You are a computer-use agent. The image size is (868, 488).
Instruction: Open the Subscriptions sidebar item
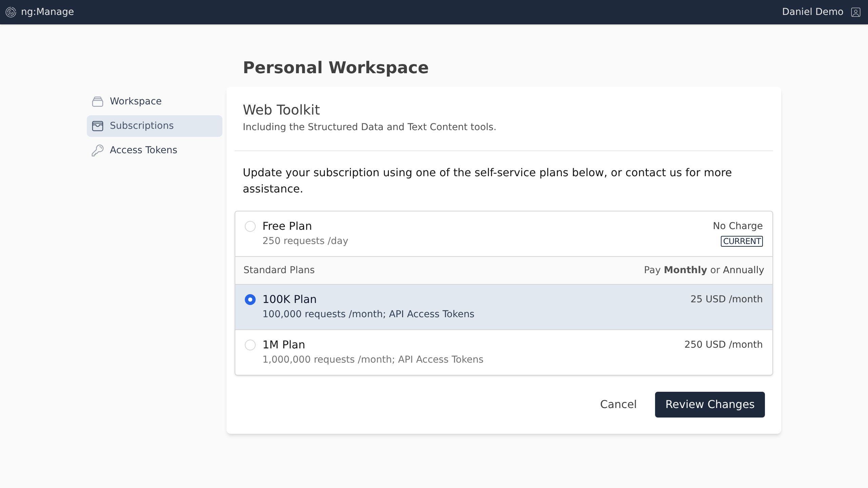pyautogui.click(x=142, y=126)
